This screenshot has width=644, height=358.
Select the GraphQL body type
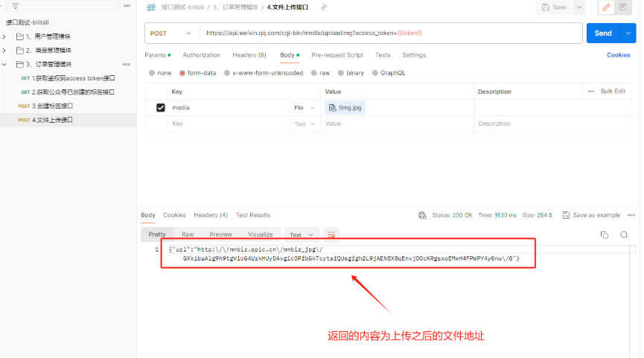click(x=389, y=73)
